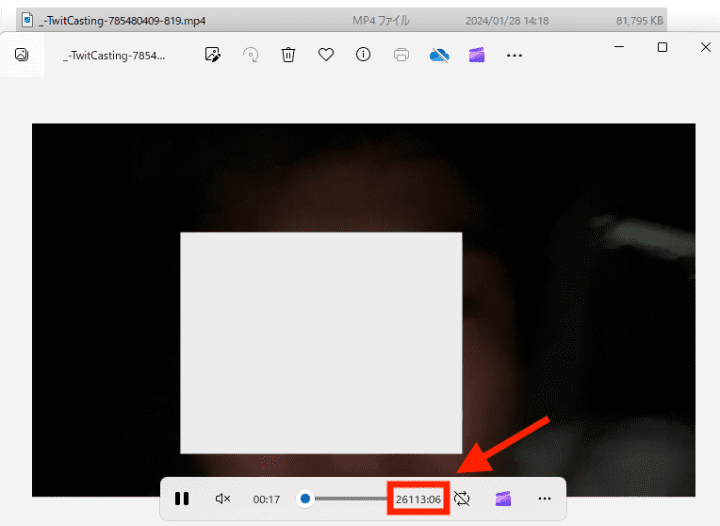Maximize the Photos window

(662, 47)
